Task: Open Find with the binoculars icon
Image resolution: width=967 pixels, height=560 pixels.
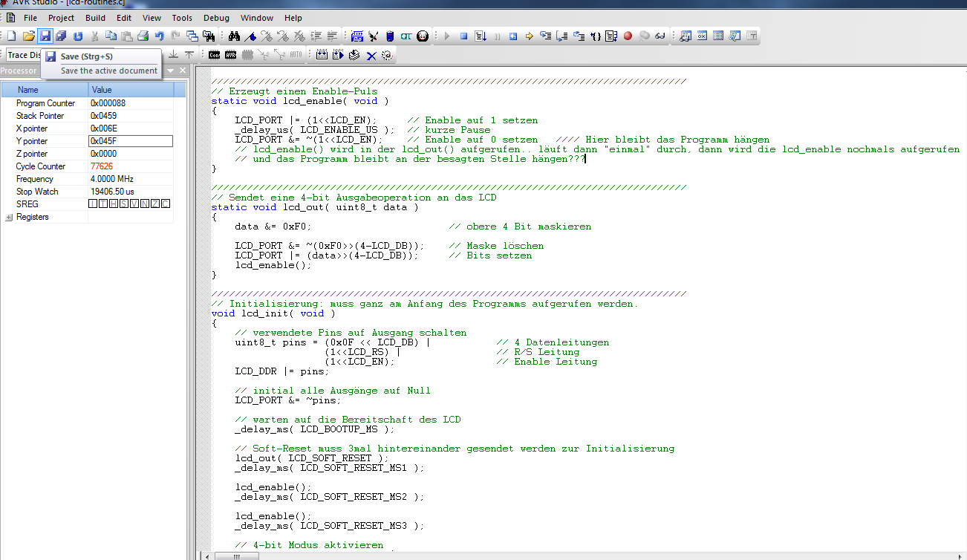Action: click(x=234, y=36)
